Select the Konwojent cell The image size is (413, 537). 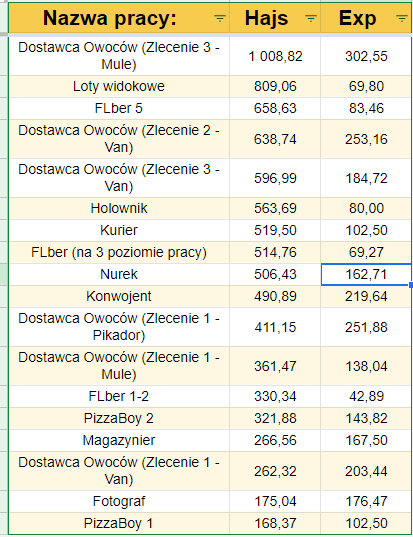coord(119,296)
